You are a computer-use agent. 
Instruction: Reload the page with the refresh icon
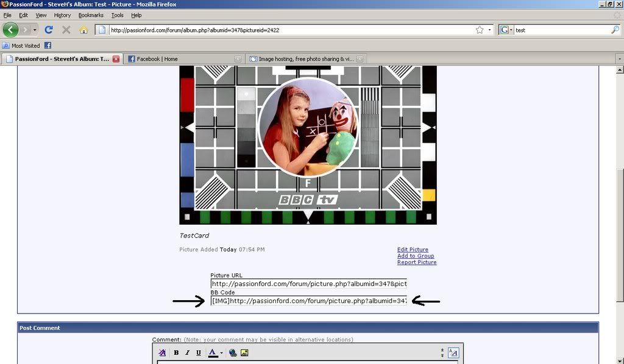(49, 29)
